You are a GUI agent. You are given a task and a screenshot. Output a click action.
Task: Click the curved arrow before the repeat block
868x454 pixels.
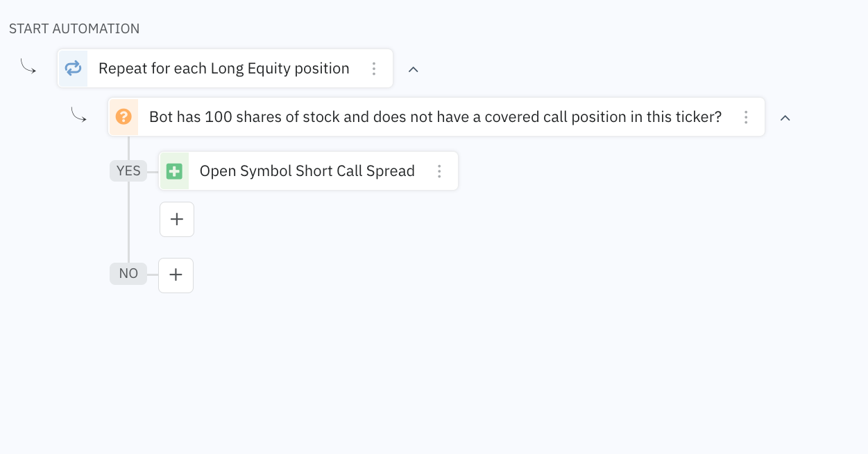click(x=29, y=66)
